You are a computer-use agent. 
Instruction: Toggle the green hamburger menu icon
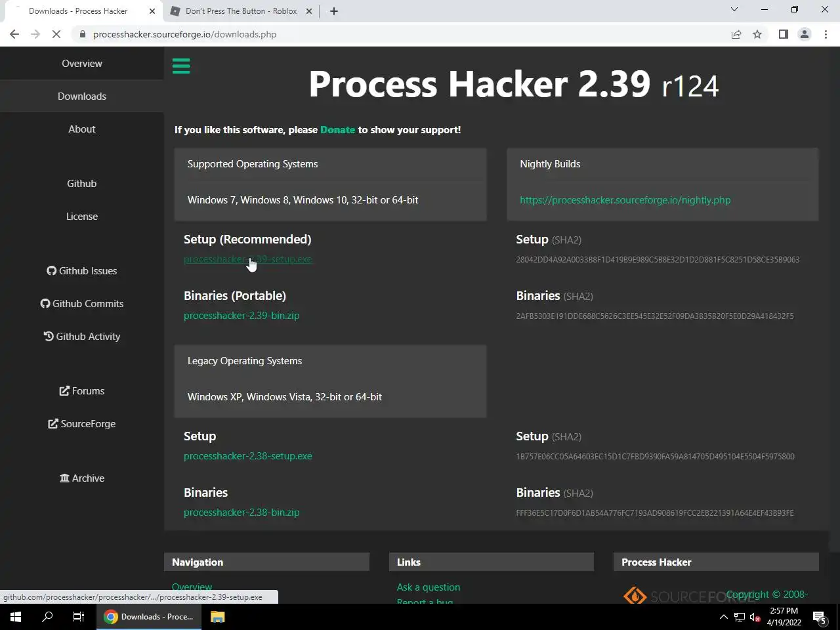point(181,66)
